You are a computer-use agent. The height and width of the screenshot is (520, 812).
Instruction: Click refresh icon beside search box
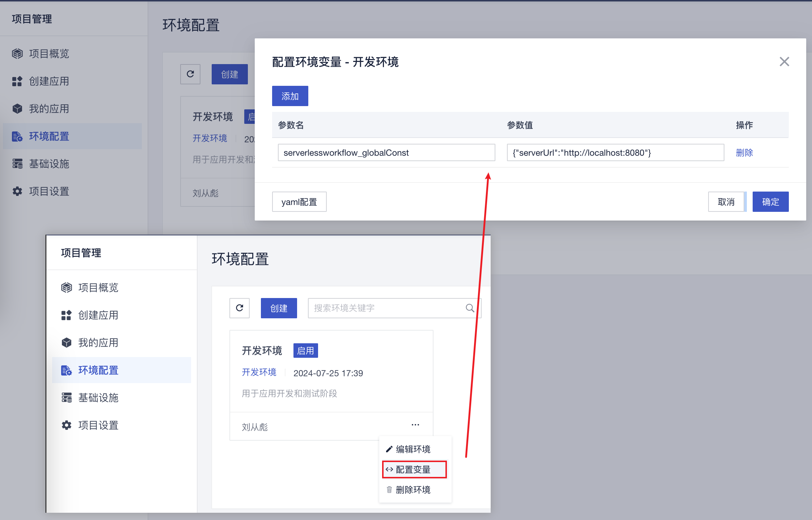pyautogui.click(x=240, y=308)
